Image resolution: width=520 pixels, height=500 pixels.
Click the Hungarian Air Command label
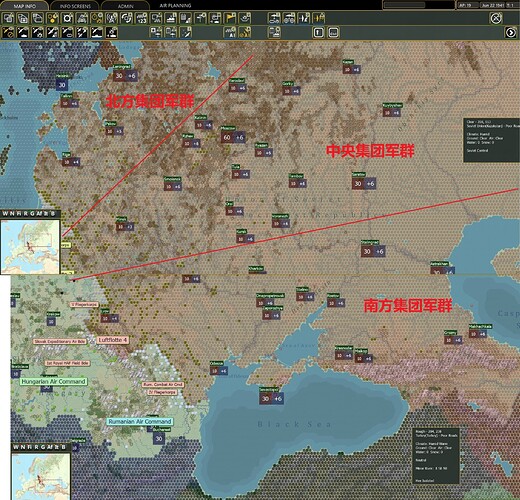tap(53, 381)
